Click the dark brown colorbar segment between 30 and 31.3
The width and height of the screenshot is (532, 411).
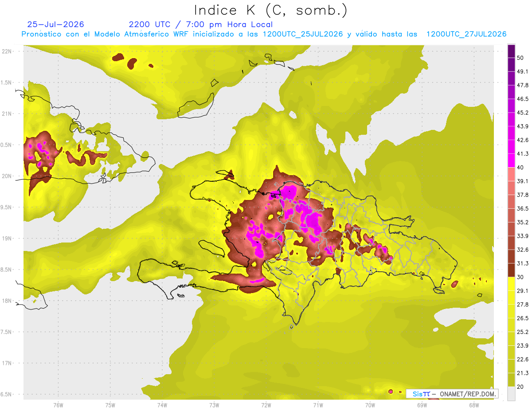point(511,270)
